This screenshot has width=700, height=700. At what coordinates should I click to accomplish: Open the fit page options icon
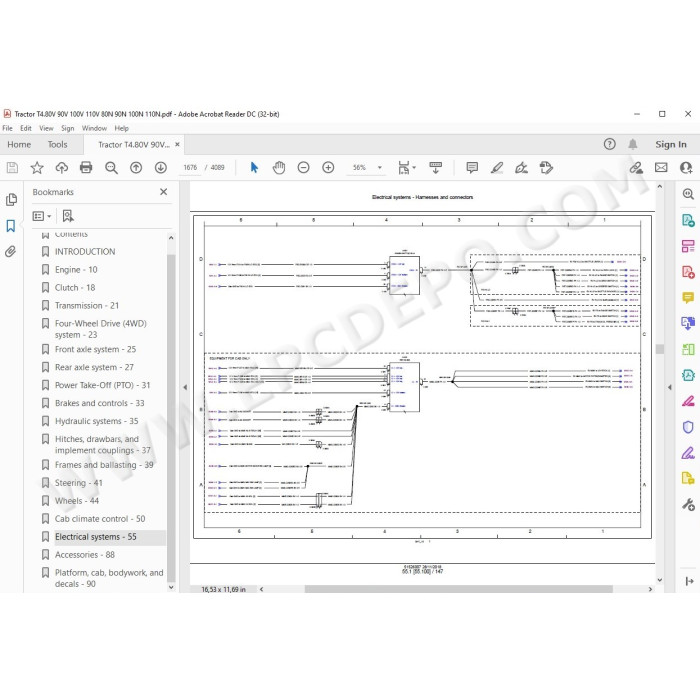click(x=406, y=168)
